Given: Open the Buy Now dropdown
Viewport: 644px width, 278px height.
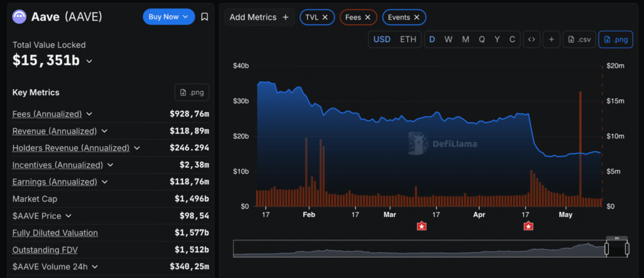Looking at the screenshot, I should [x=169, y=17].
